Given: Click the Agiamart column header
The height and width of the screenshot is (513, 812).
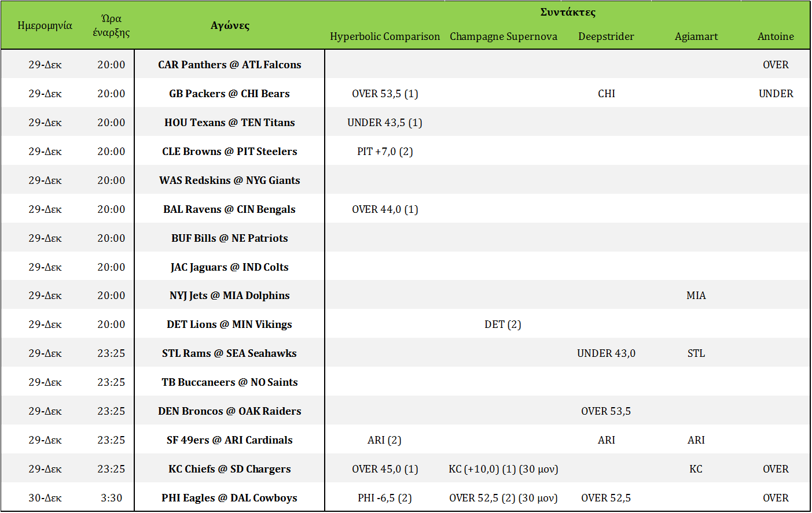Looking at the screenshot, I should [x=696, y=36].
